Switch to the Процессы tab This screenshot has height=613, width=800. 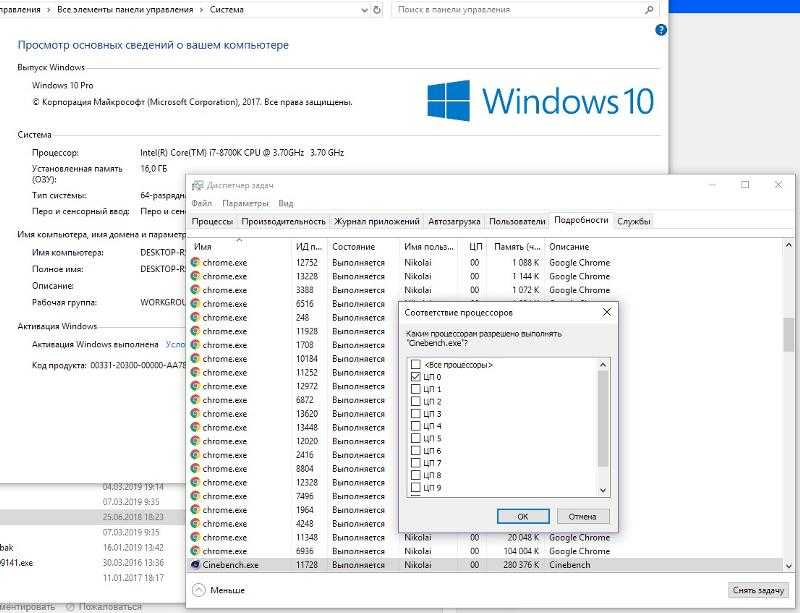tap(212, 221)
